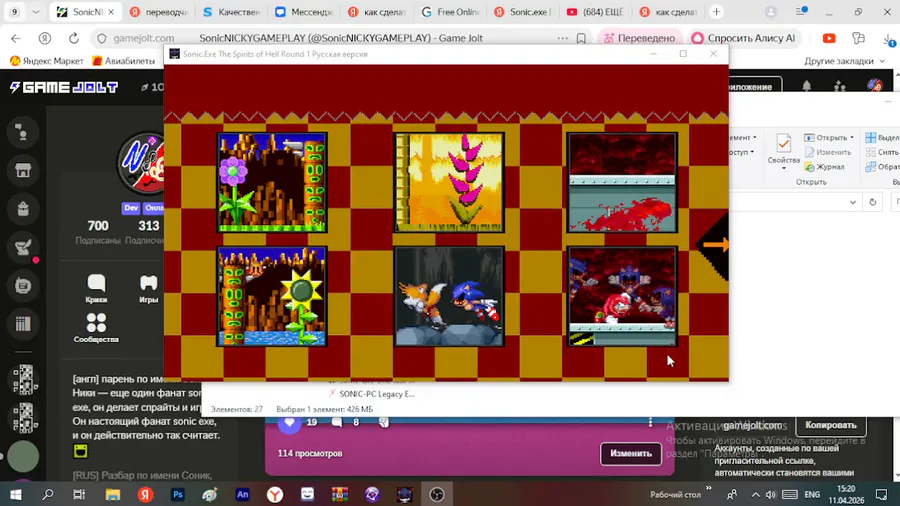Open the user avatar menu in Game Jolt
This screenshot has height=506, width=900.
point(874,85)
